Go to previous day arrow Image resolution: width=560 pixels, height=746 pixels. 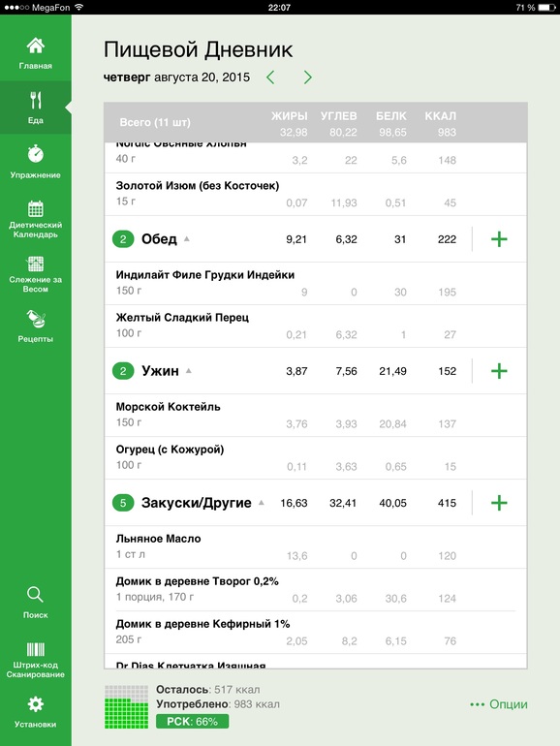coord(270,78)
